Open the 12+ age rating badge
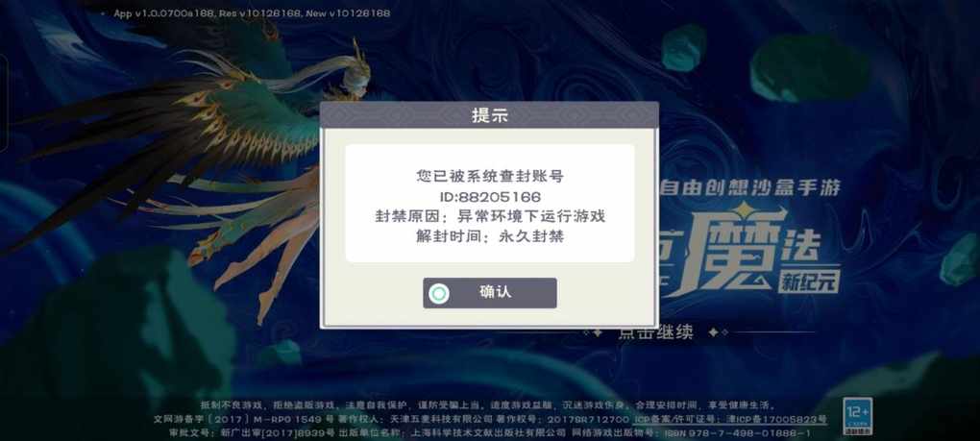980x441 pixels. (857, 416)
